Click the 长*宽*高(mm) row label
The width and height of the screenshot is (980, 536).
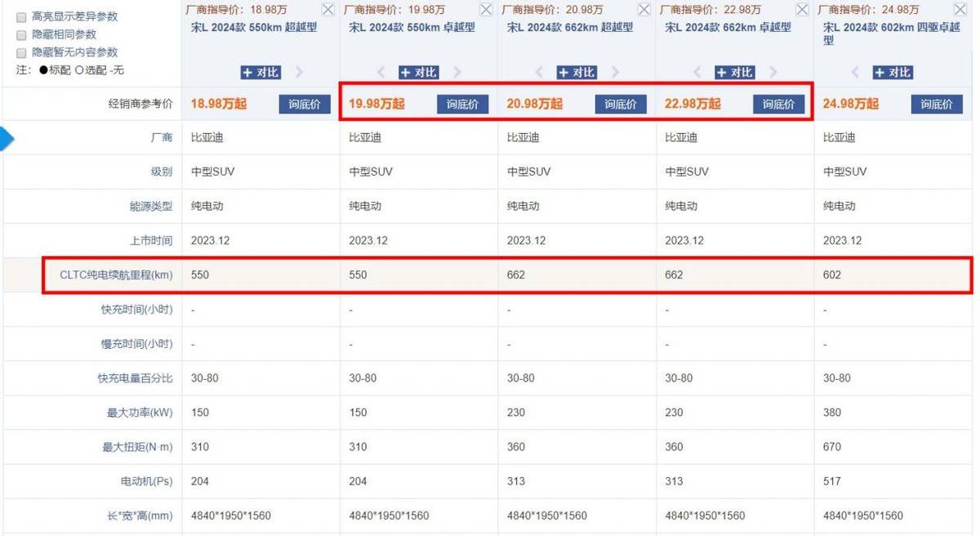[140, 516]
